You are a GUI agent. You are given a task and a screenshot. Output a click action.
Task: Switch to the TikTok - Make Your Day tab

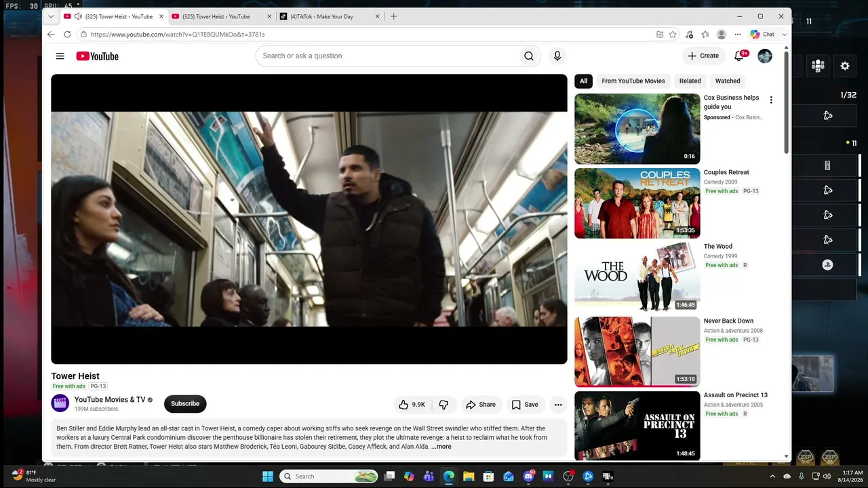click(x=328, y=16)
